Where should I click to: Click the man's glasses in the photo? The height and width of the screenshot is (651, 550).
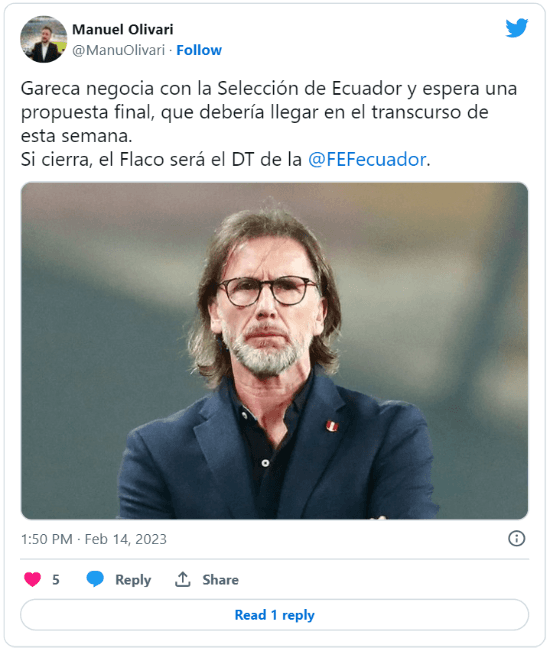point(268,291)
